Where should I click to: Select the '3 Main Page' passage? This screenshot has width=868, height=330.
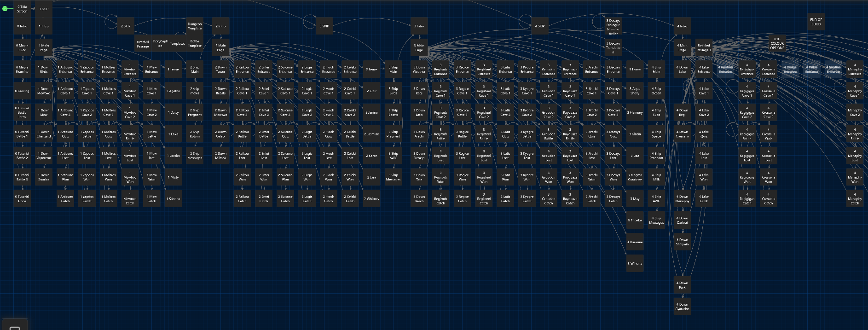pyautogui.click(x=419, y=48)
